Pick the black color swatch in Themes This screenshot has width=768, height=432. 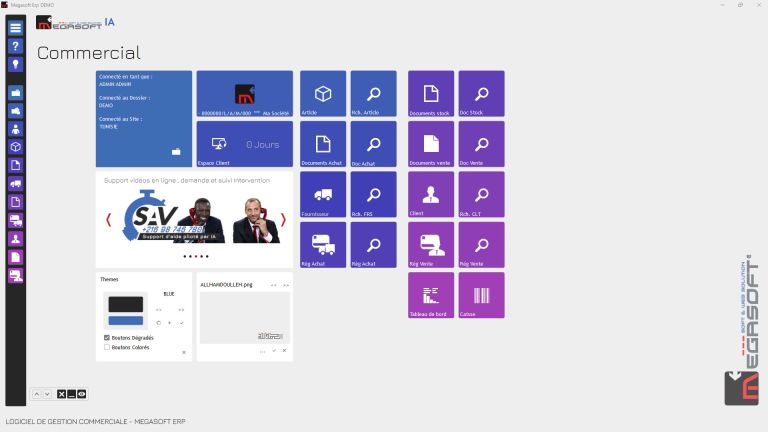(126, 304)
